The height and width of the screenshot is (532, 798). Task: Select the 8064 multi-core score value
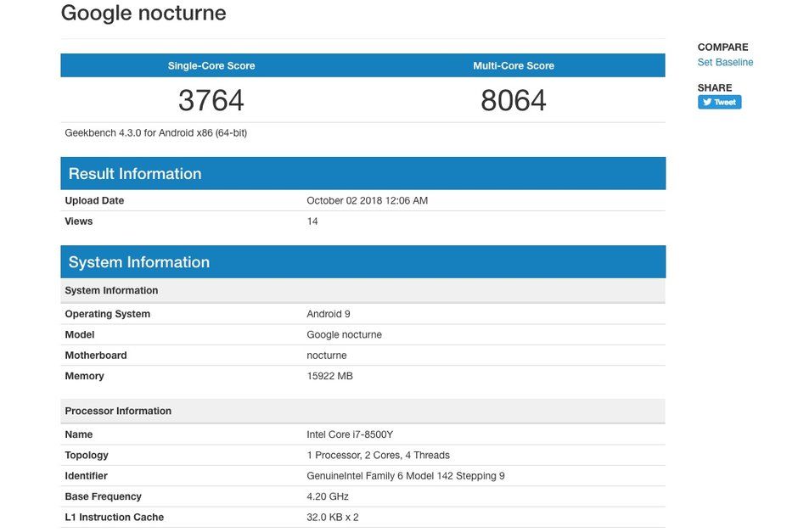pos(514,101)
